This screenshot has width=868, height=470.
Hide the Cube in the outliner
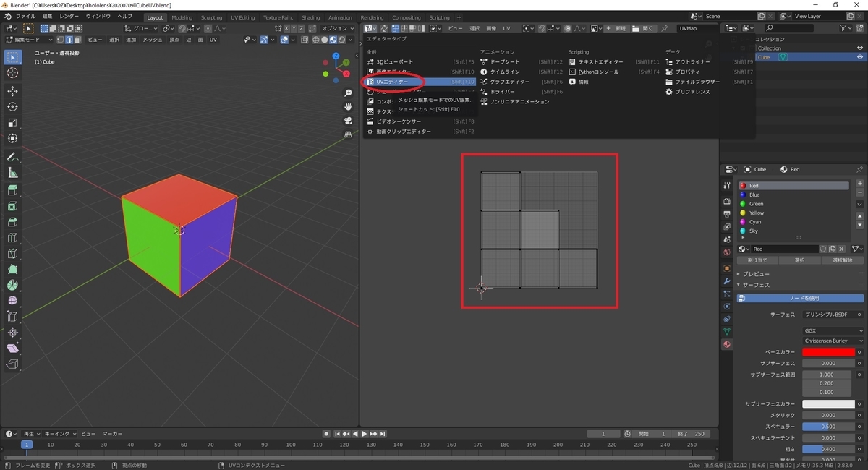[860, 57]
